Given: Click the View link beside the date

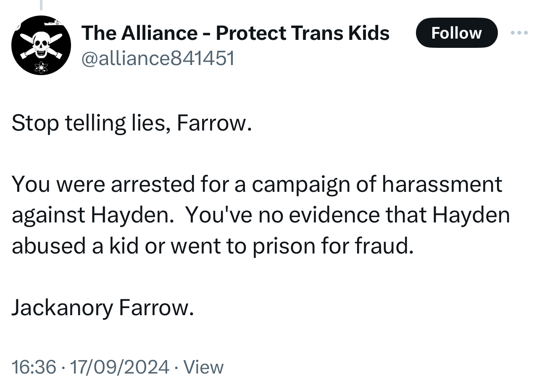Looking at the screenshot, I should tap(204, 367).
